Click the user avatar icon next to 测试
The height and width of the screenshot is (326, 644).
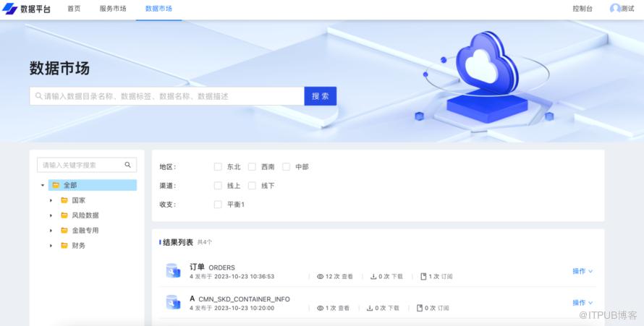pos(615,8)
